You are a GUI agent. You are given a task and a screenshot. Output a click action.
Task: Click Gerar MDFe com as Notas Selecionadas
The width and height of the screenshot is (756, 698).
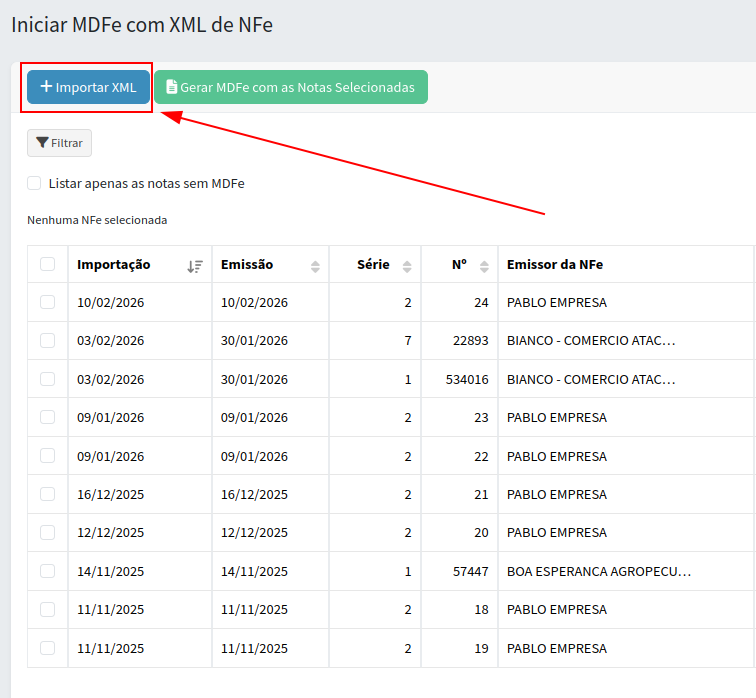tap(290, 87)
